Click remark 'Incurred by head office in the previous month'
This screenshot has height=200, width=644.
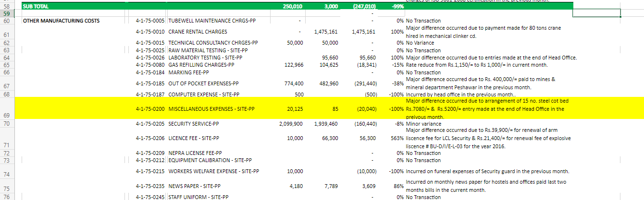460,94
